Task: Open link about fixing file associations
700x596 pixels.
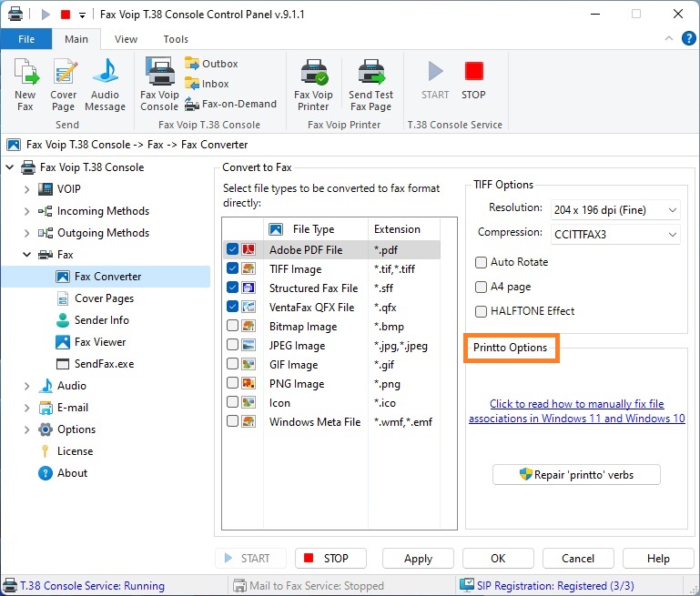Action: (x=577, y=411)
